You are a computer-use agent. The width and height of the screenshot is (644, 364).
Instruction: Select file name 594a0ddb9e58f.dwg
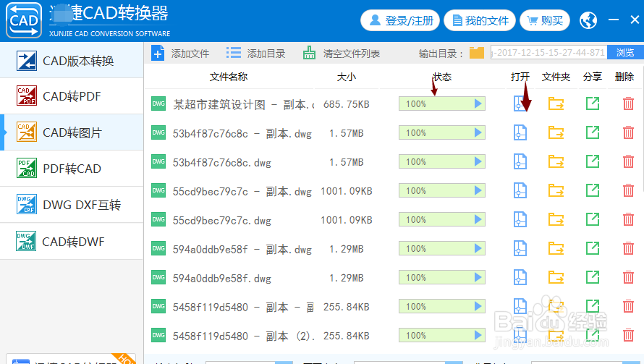pyautogui.click(x=222, y=279)
